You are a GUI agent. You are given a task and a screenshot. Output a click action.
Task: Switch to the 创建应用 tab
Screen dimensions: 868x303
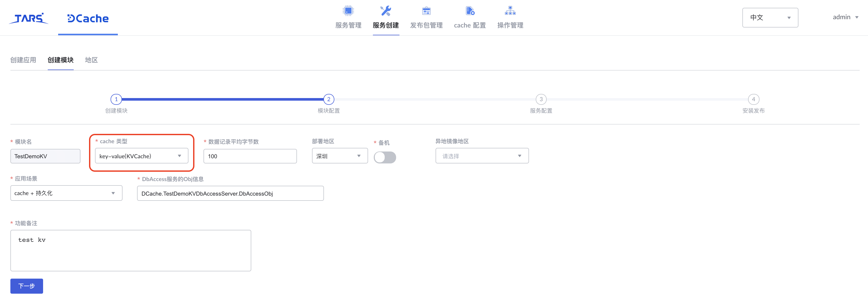23,60
